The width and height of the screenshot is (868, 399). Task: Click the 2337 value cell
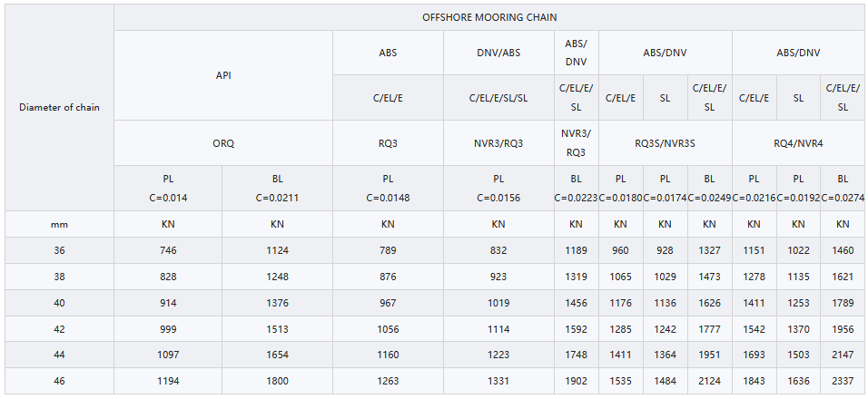(x=843, y=381)
